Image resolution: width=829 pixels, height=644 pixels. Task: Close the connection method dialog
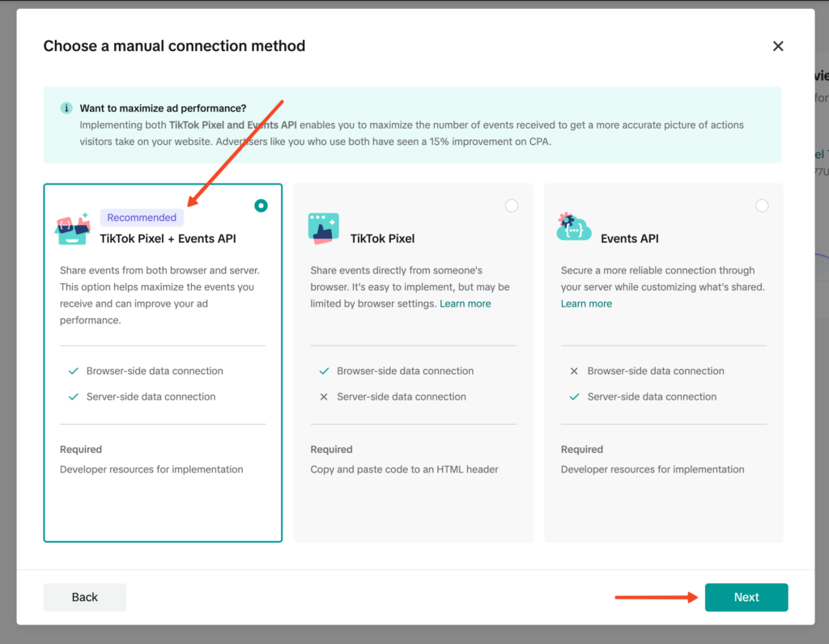click(x=778, y=46)
